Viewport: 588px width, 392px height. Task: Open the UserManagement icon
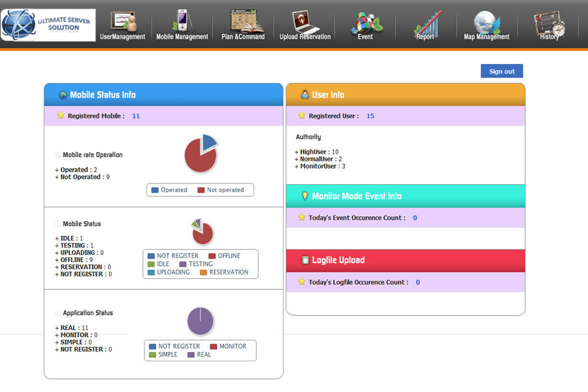click(123, 21)
